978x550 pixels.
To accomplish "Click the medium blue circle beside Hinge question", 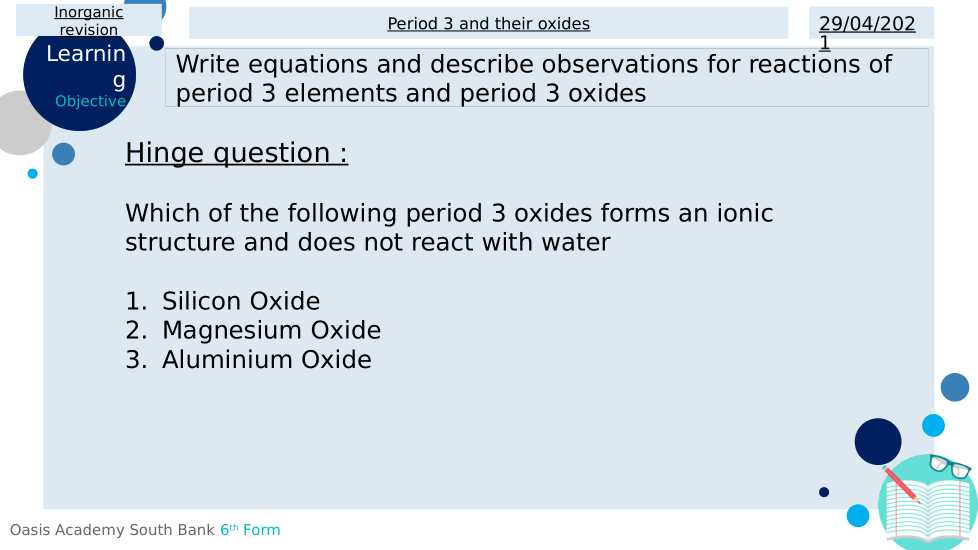I will (x=63, y=154).
